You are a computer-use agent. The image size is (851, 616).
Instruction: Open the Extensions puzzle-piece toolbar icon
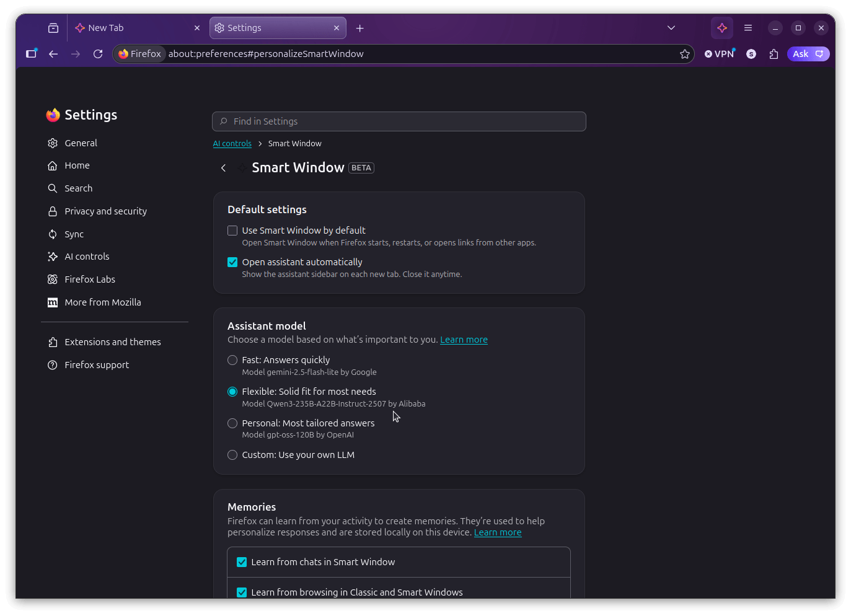pos(774,54)
